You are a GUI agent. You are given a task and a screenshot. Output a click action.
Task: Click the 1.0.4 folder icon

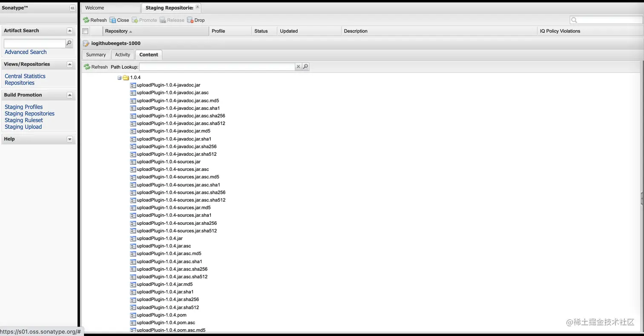[126, 78]
